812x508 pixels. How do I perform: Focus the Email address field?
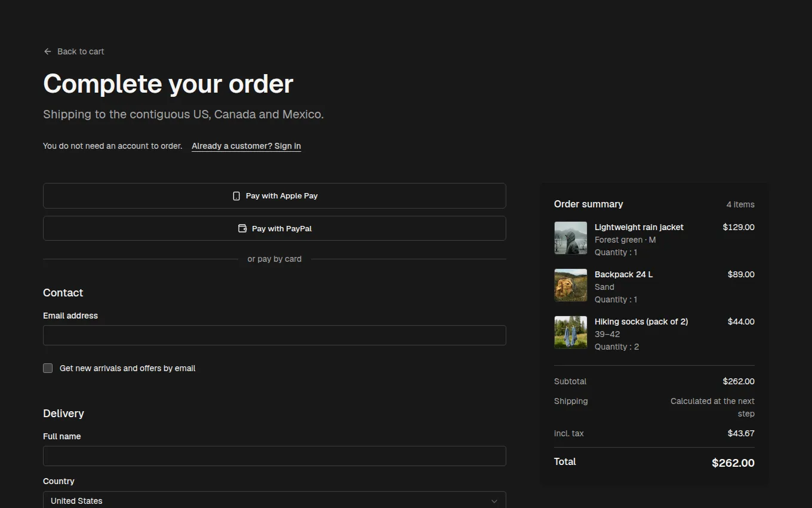(275, 335)
